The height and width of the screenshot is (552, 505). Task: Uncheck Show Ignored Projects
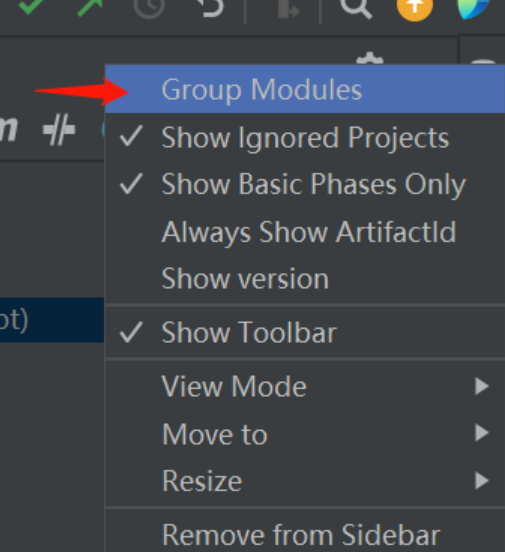305,137
